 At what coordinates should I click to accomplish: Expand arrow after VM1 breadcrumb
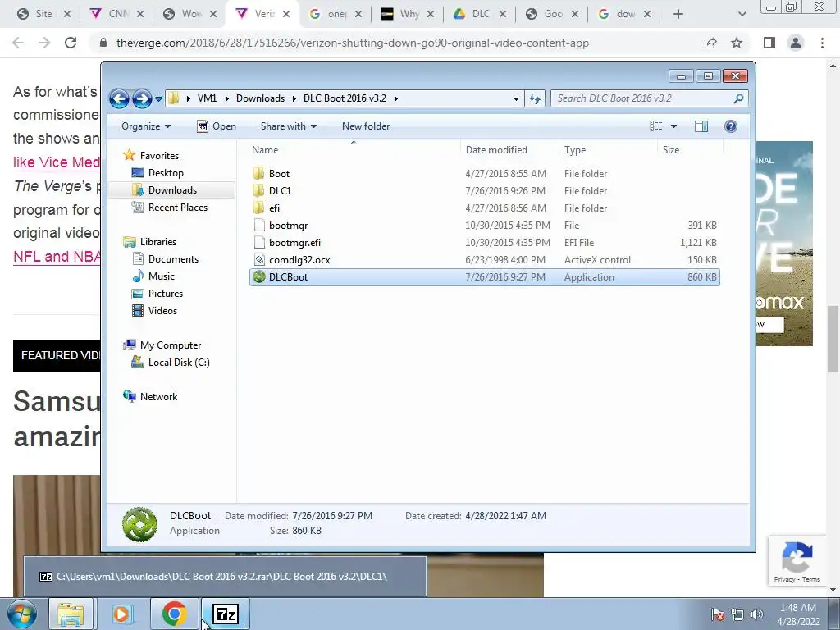tap(226, 98)
